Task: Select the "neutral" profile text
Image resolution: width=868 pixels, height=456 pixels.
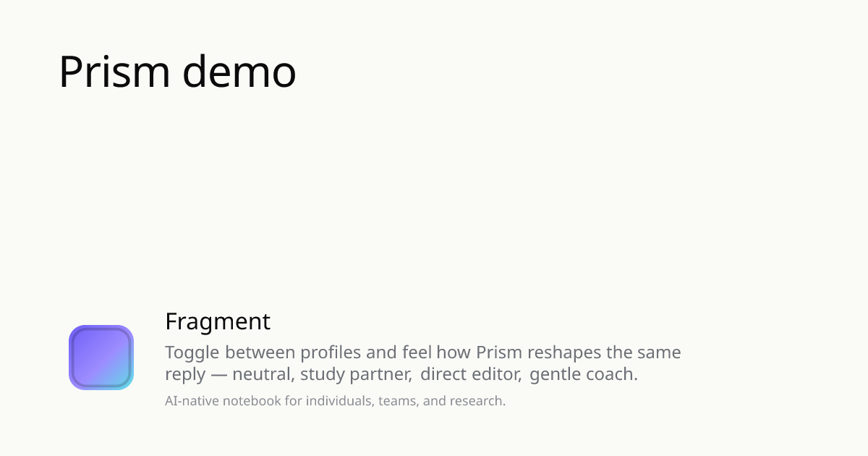Action: [x=260, y=375]
